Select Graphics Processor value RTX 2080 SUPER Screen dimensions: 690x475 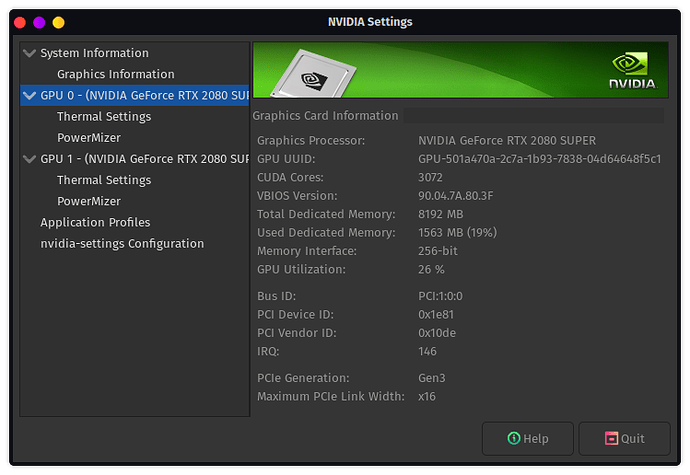[x=507, y=140]
